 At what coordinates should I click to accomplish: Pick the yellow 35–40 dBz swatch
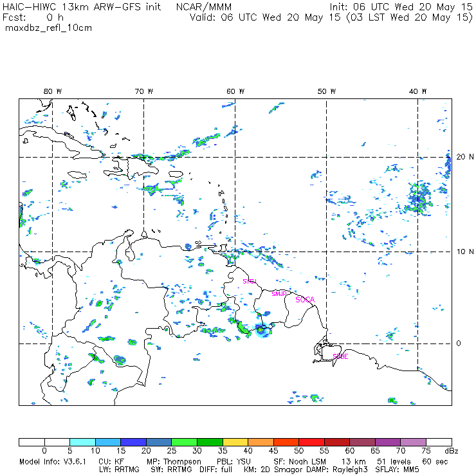coord(235,442)
